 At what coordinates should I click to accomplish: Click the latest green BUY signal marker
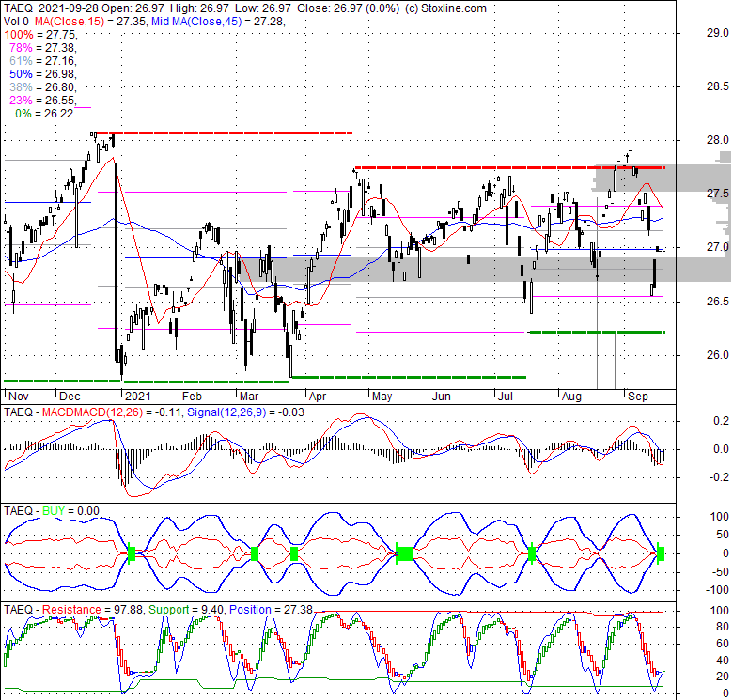coord(661,553)
